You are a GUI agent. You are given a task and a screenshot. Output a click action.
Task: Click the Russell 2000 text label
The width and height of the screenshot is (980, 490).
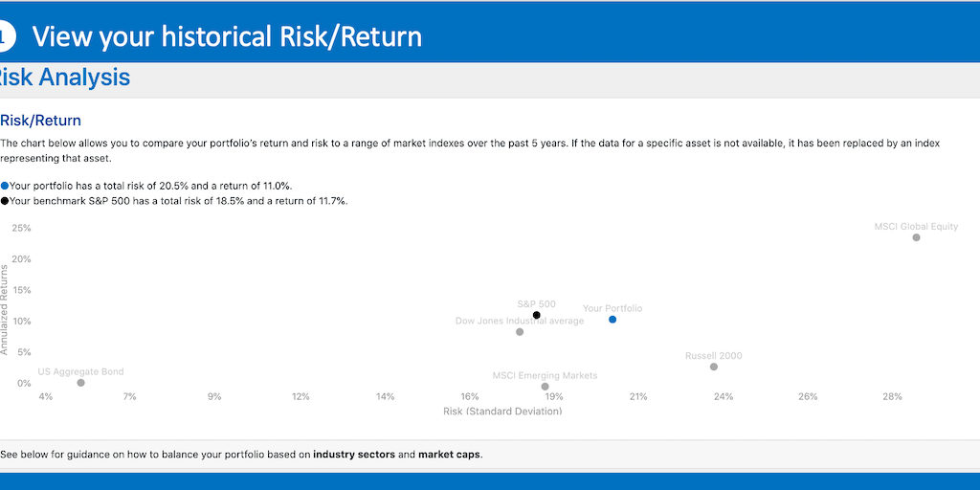714,356
